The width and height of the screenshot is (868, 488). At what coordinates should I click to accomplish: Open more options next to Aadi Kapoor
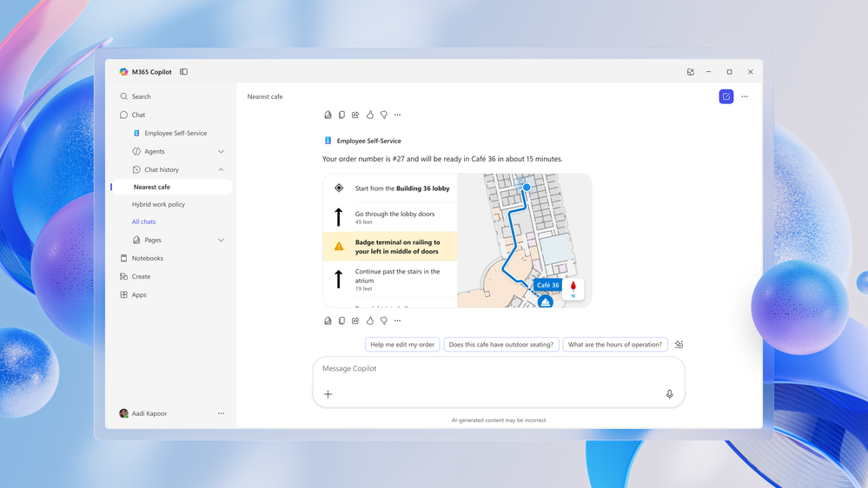(221, 413)
